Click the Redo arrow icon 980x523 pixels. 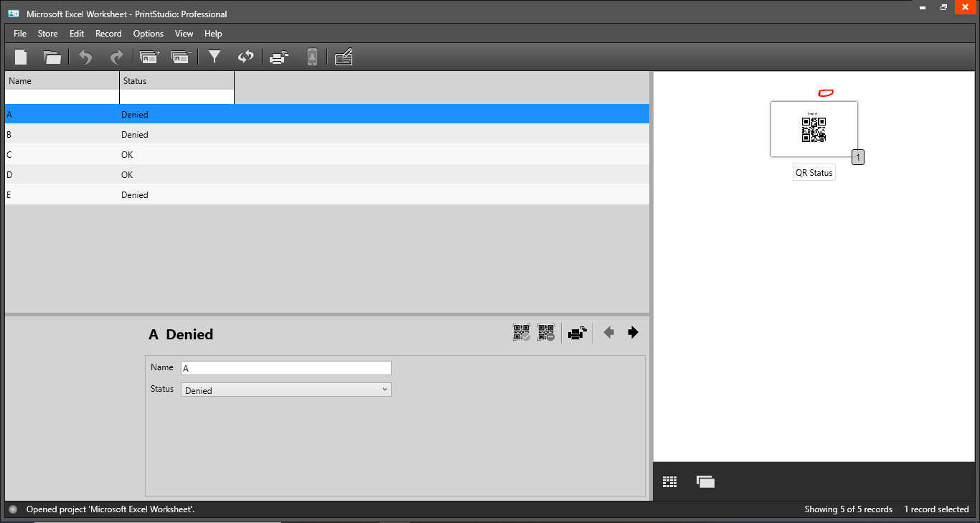[116, 57]
